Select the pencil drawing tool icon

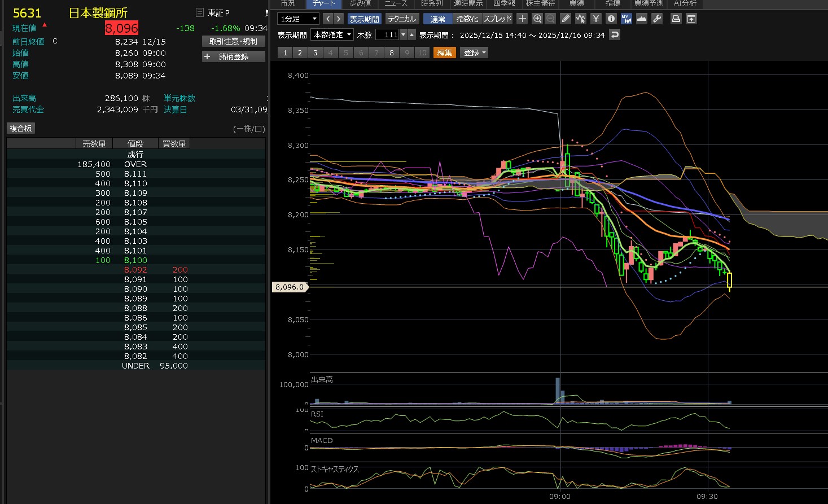click(566, 19)
